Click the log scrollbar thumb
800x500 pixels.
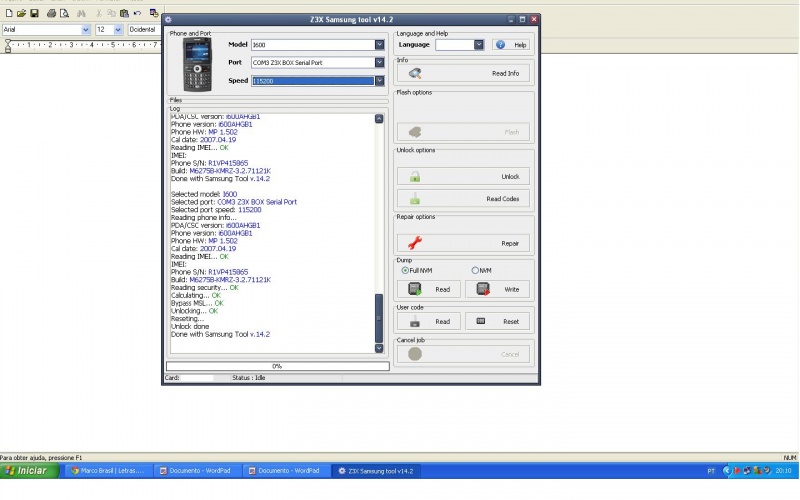click(379, 318)
